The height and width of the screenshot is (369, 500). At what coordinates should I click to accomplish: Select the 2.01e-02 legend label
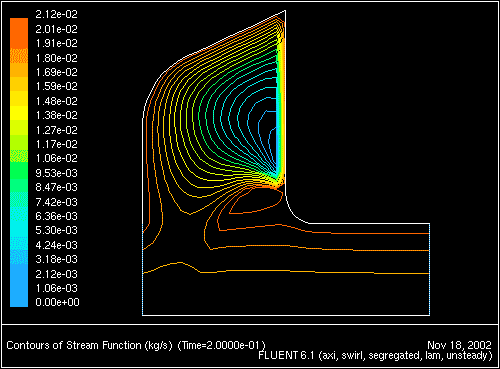pos(56,29)
